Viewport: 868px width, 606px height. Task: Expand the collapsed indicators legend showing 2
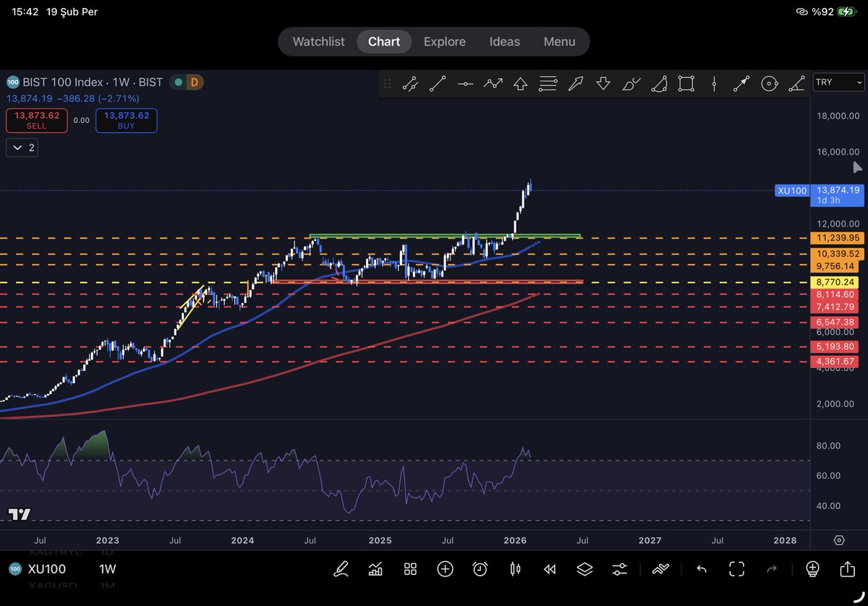[x=22, y=148]
